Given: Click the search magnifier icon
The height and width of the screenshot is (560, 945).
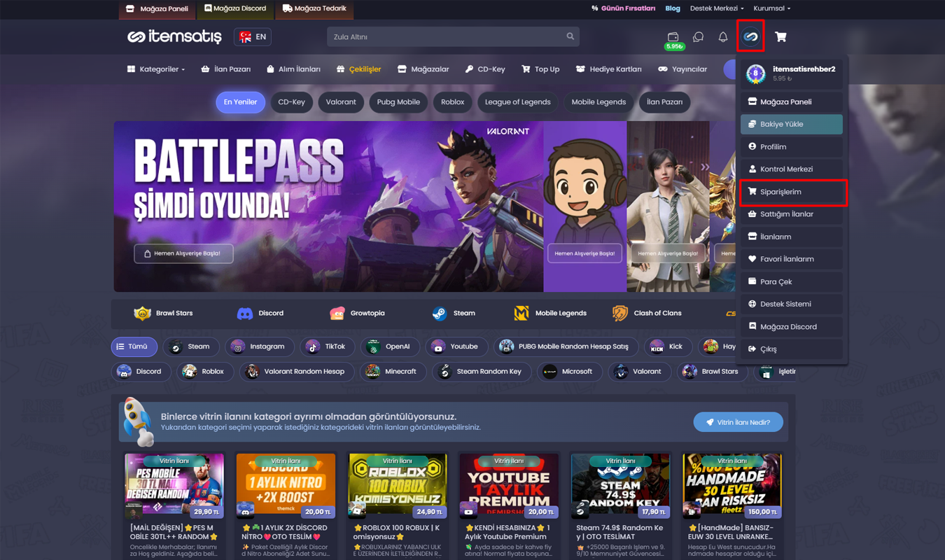Looking at the screenshot, I should pos(570,36).
